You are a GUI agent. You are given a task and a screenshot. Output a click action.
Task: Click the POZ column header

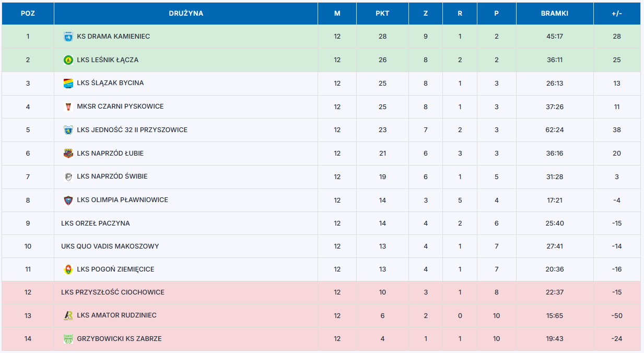coord(28,14)
